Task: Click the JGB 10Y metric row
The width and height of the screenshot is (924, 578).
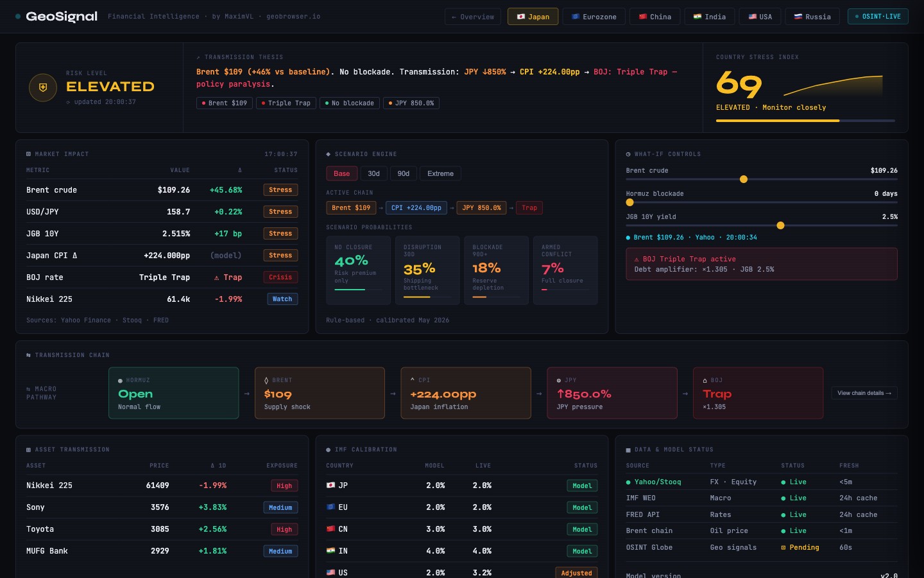Action: click(x=162, y=234)
